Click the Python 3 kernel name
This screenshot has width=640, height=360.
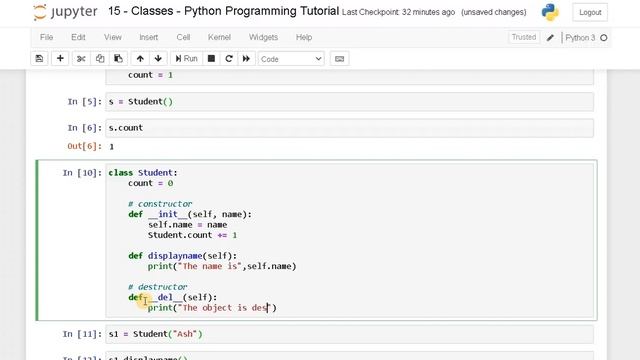tap(580, 38)
